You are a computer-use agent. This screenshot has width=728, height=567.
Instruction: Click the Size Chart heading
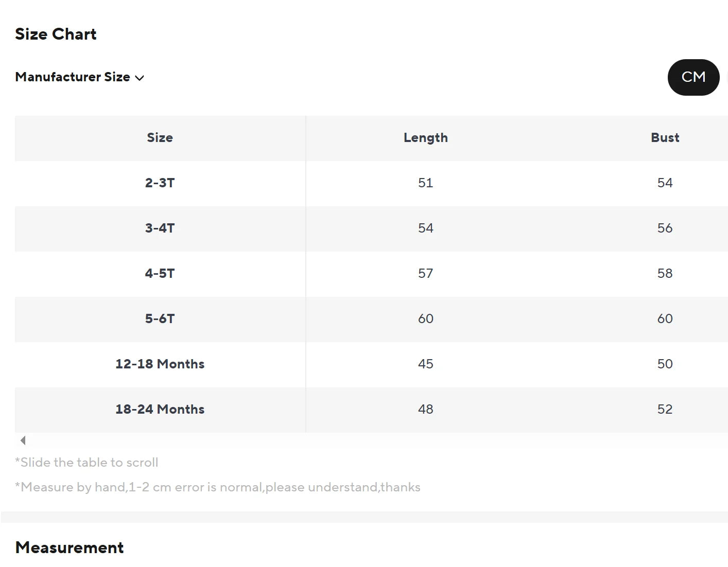(x=56, y=34)
